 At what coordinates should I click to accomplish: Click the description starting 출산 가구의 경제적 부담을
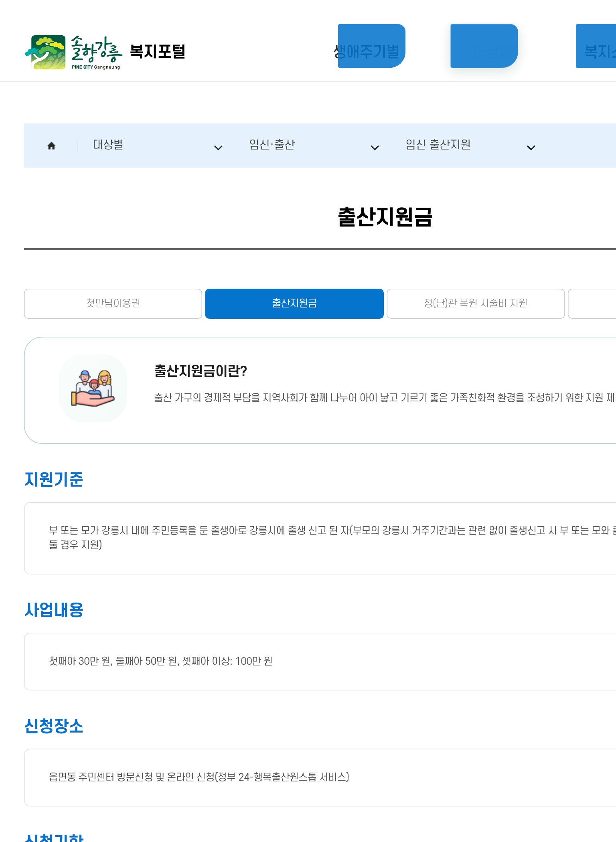click(x=385, y=397)
